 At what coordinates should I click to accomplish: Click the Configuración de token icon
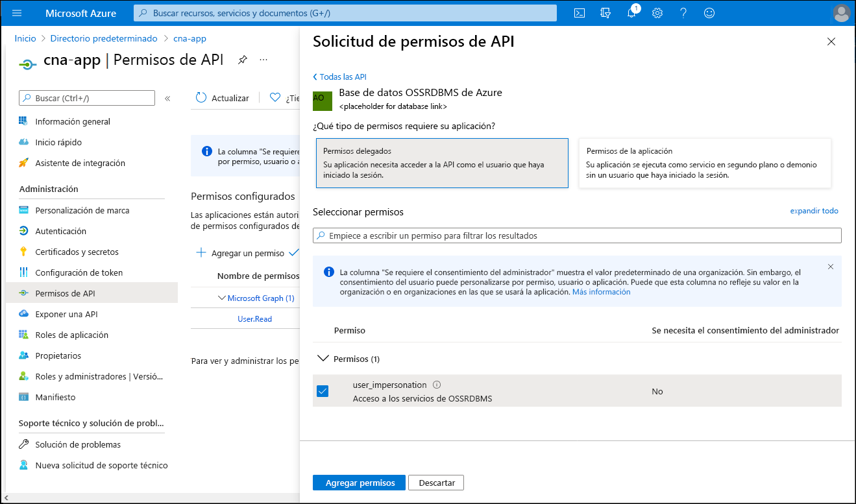tap(23, 272)
